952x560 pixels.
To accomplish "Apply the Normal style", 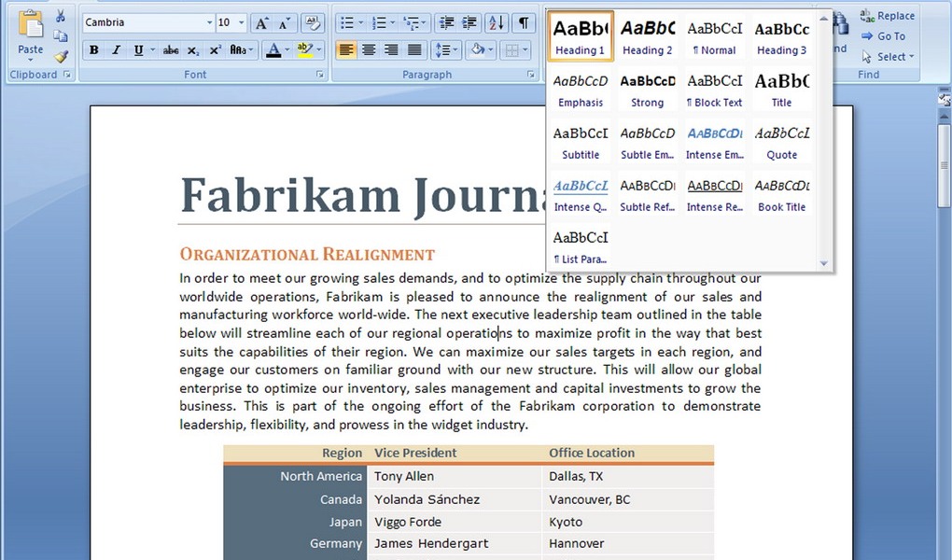I will click(x=715, y=36).
